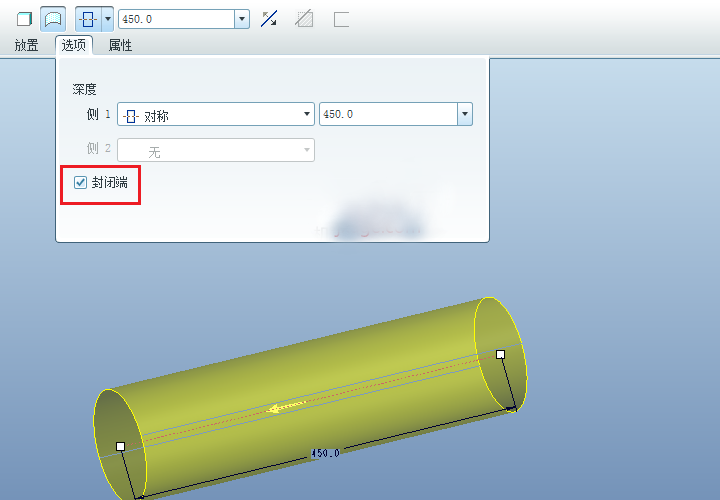Image resolution: width=720 pixels, height=500 pixels.
Task: Click the 侧 1 depth value field
Action: click(388, 114)
